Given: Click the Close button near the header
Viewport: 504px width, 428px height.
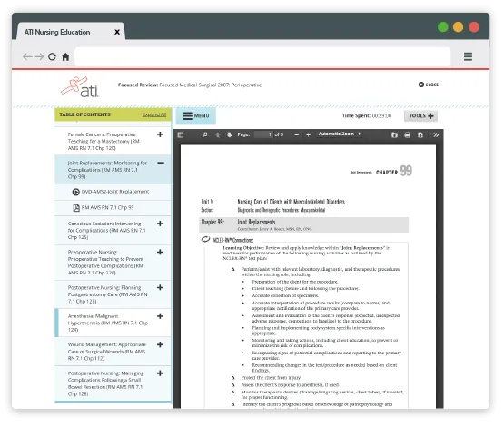Looking at the screenshot, I should pos(429,85).
